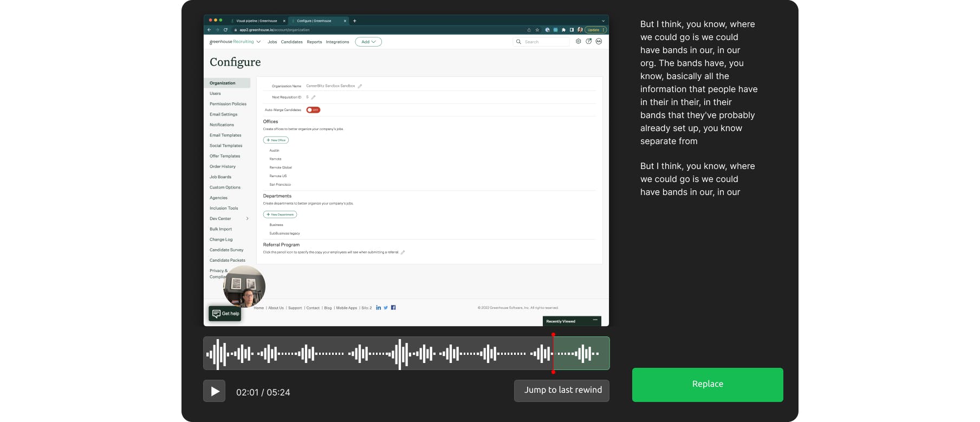Edit Next Requisition ID with its pencil icon

point(313,98)
